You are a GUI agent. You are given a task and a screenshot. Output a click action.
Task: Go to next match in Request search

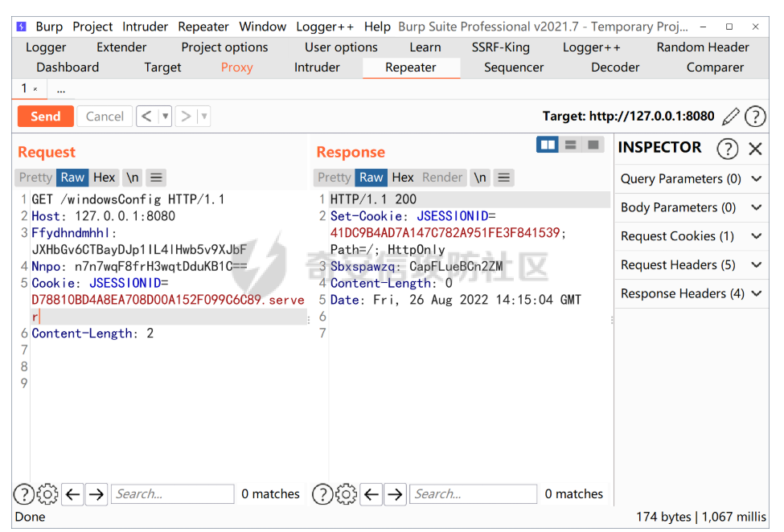pyautogui.click(x=96, y=494)
